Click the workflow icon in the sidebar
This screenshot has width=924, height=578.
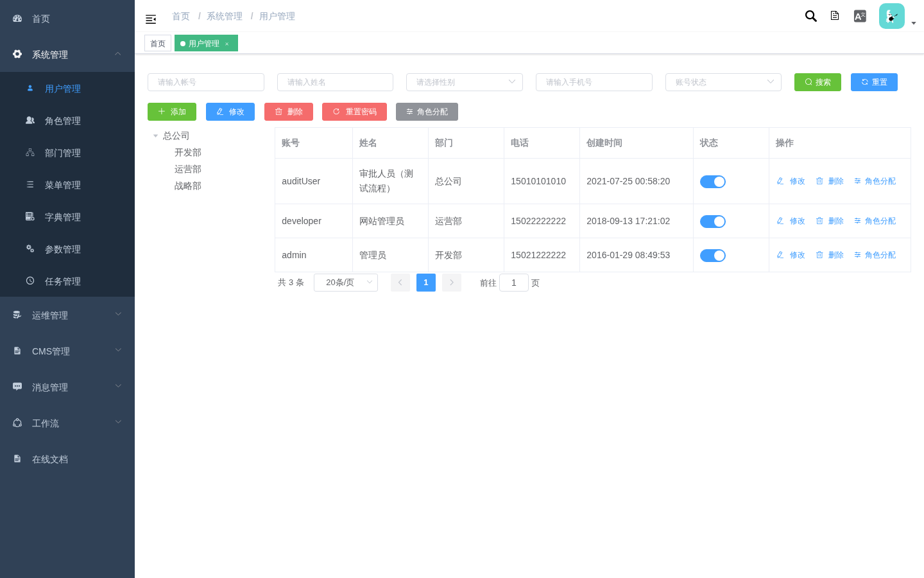[17, 423]
